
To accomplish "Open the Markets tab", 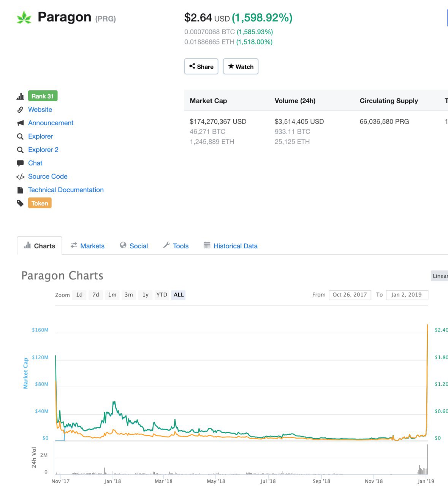I will click(x=87, y=246).
